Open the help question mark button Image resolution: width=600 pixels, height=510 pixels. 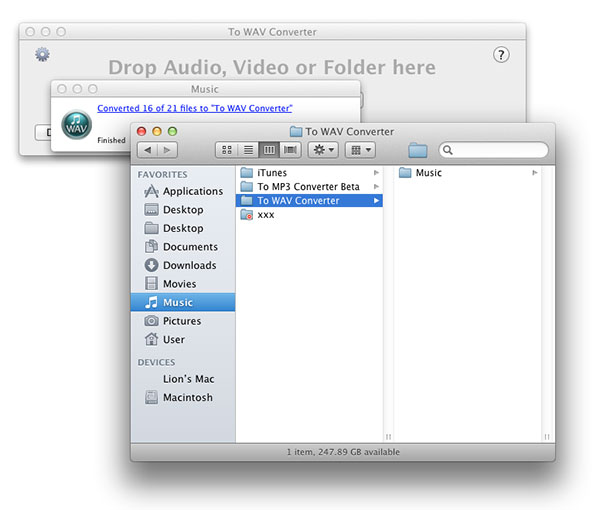[x=501, y=55]
